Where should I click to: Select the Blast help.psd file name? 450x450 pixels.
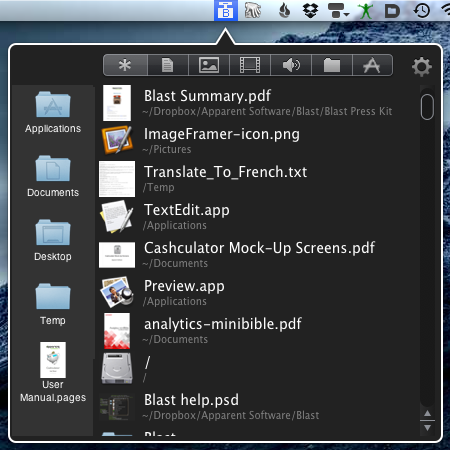(191, 400)
